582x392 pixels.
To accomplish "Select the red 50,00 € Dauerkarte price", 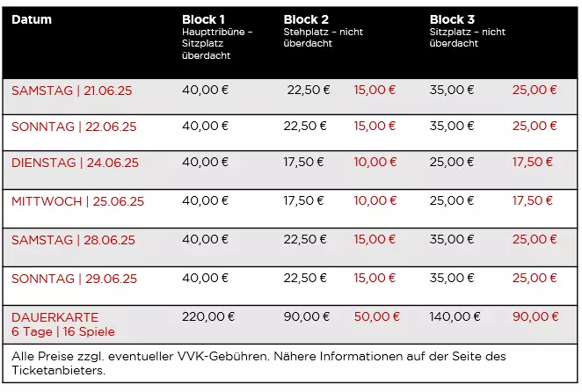I will coord(376,316).
